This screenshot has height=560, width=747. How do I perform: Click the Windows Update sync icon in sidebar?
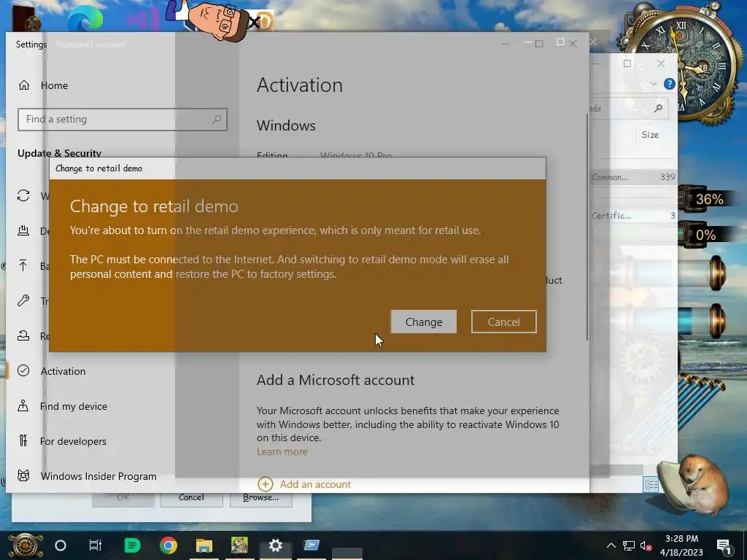point(23,195)
